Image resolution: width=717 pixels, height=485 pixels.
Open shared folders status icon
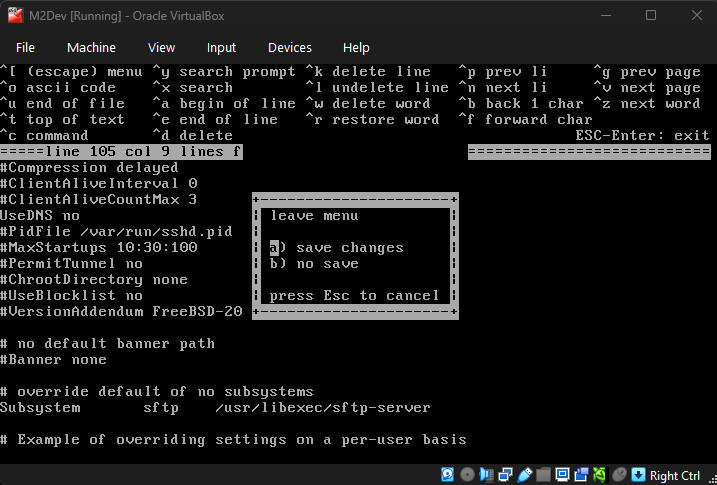click(x=542, y=474)
